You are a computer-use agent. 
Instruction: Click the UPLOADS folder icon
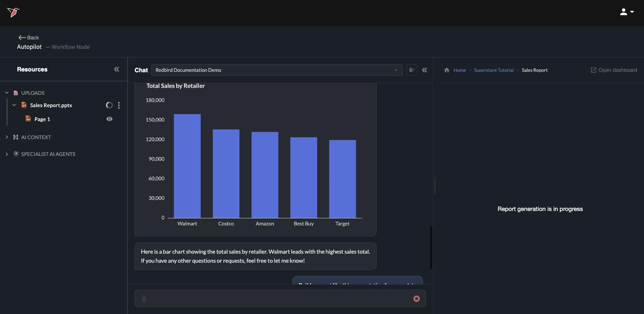[16, 93]
